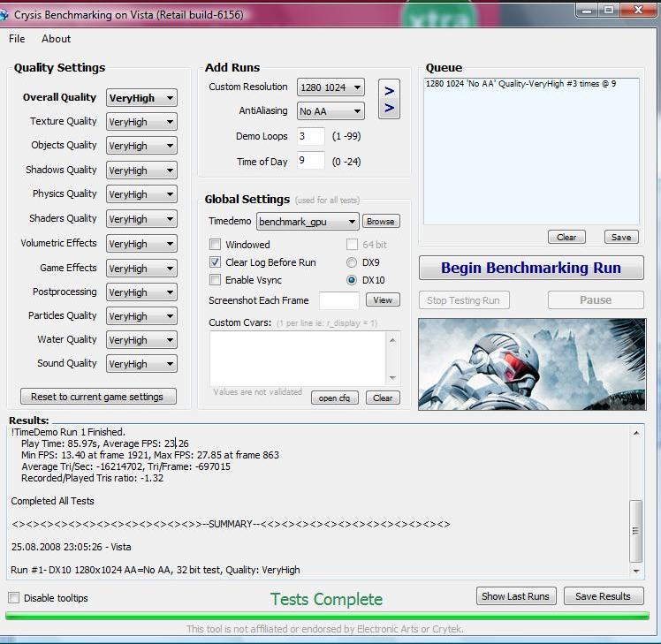Screen dimensions: 661x644
Task: Click Stop Testing Run button
Action: point(464,300)
